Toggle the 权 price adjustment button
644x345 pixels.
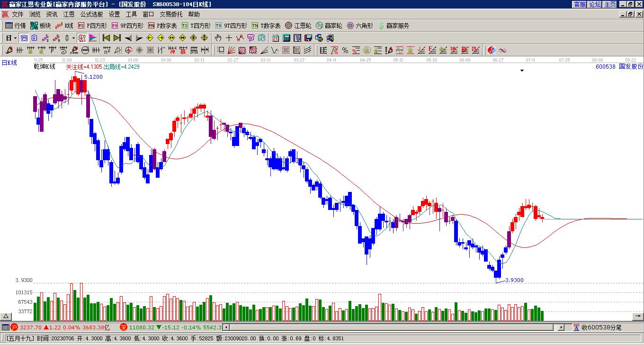[x=82, y=38]
